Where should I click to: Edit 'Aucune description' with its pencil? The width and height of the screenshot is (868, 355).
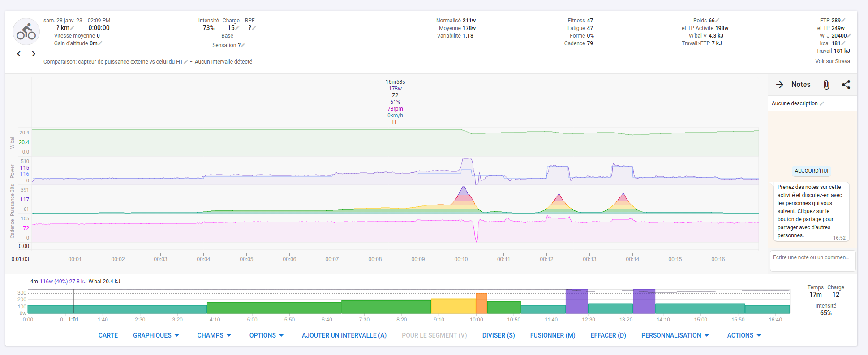pos(822,103)
